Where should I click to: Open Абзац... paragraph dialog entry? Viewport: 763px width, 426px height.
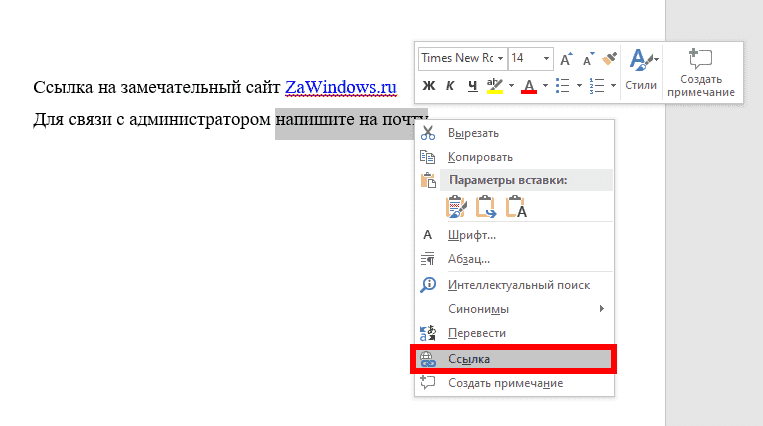click(515, 259)
